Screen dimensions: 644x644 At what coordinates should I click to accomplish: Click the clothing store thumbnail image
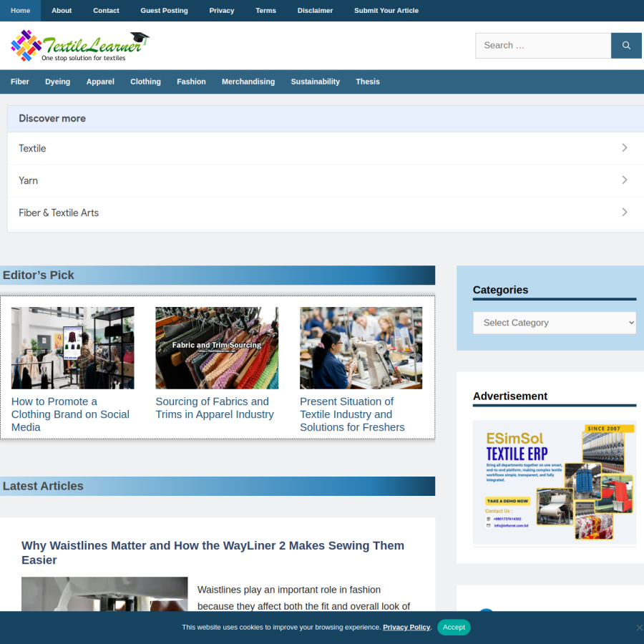(x=73, y=348)
